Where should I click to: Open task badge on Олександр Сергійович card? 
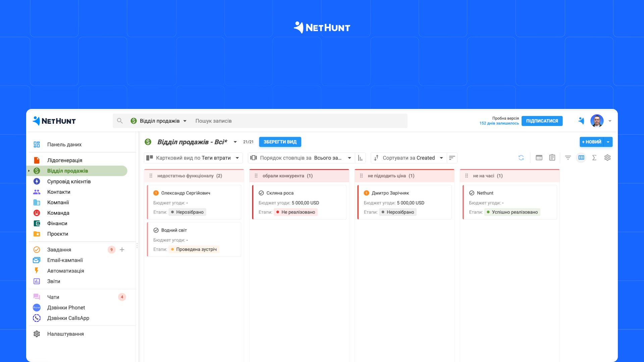point(156,193)
